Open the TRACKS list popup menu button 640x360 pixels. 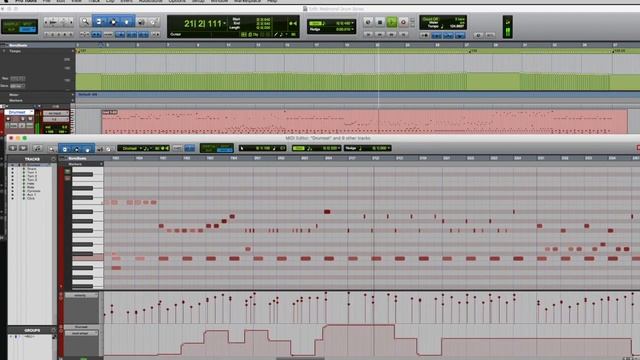[53, 159]
